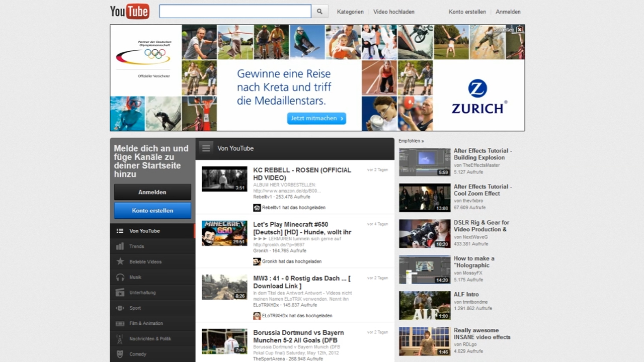Click 'Gronkh hat das hochgeladen' text
This screenshot has height=362, width=644.
(292, 261)
